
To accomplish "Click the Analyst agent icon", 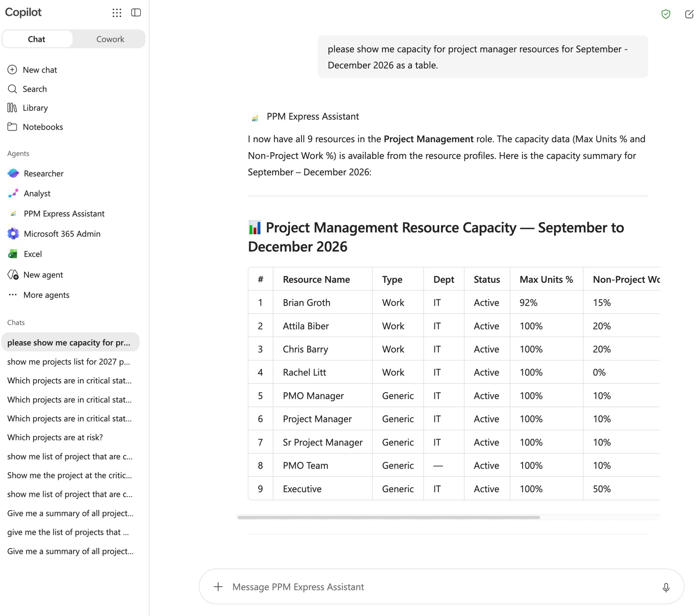I will coord(13,193).
